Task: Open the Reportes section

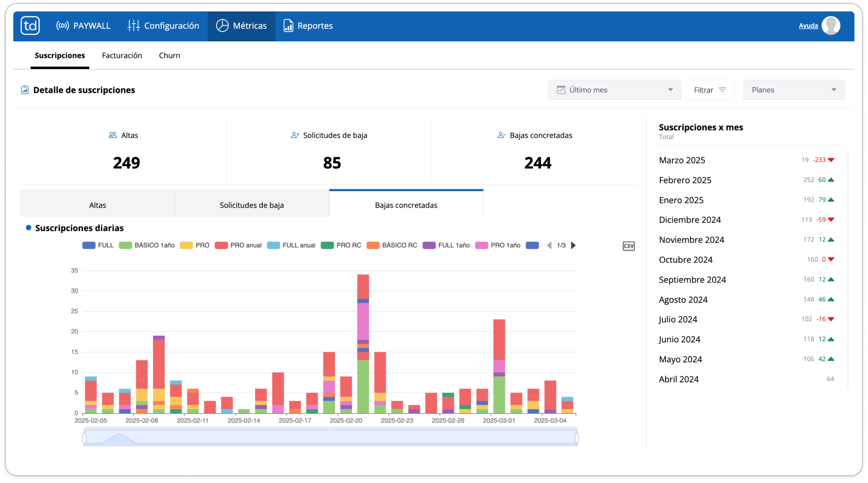Action: 308,26
